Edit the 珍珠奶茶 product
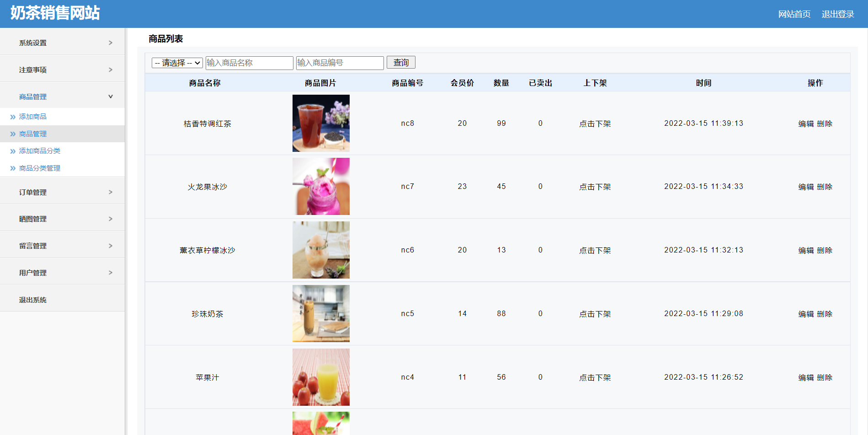 [806, 314]
